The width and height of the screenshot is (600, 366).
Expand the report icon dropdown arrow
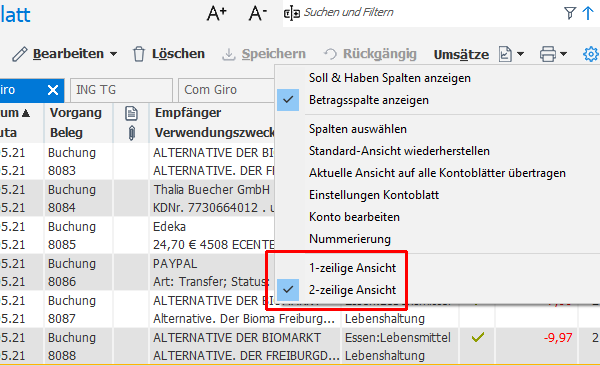520,54
